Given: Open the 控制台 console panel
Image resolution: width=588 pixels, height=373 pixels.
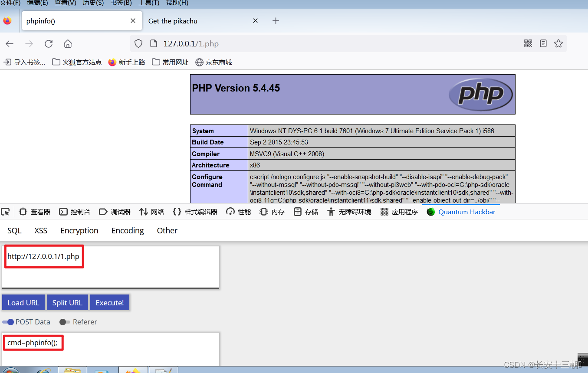Looking at the screenshot, I should click(75, 212).
